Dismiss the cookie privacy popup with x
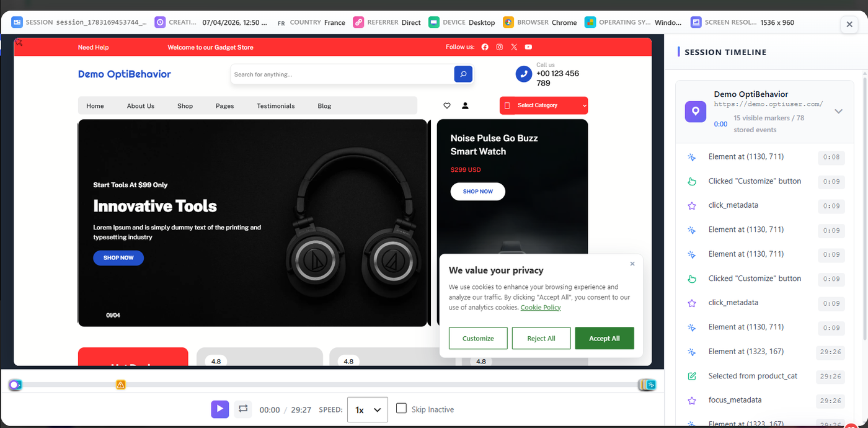 [x=632, y=264]
